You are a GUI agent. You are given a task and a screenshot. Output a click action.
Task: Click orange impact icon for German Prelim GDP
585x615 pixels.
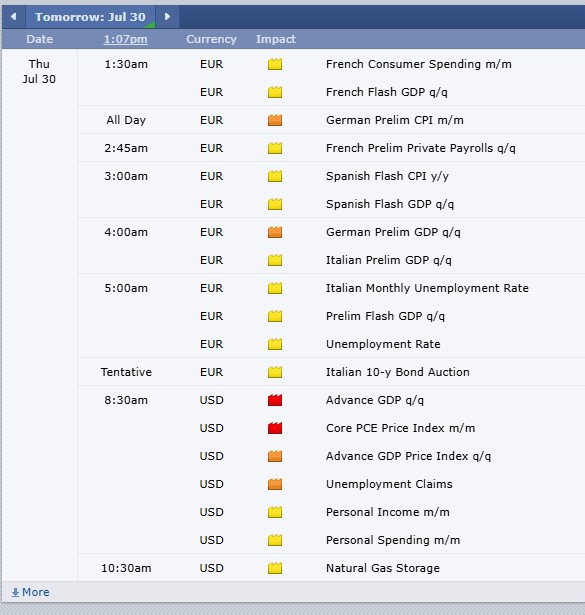pos(275,232)
